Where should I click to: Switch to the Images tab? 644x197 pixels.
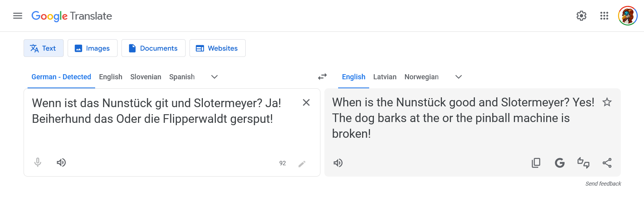pos(92,48)
